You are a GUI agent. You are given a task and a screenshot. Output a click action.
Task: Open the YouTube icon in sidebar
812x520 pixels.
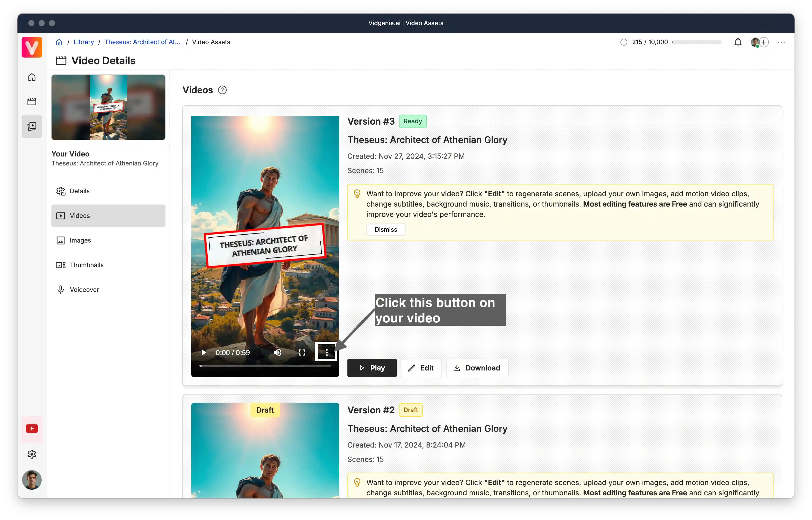point(32,429)
